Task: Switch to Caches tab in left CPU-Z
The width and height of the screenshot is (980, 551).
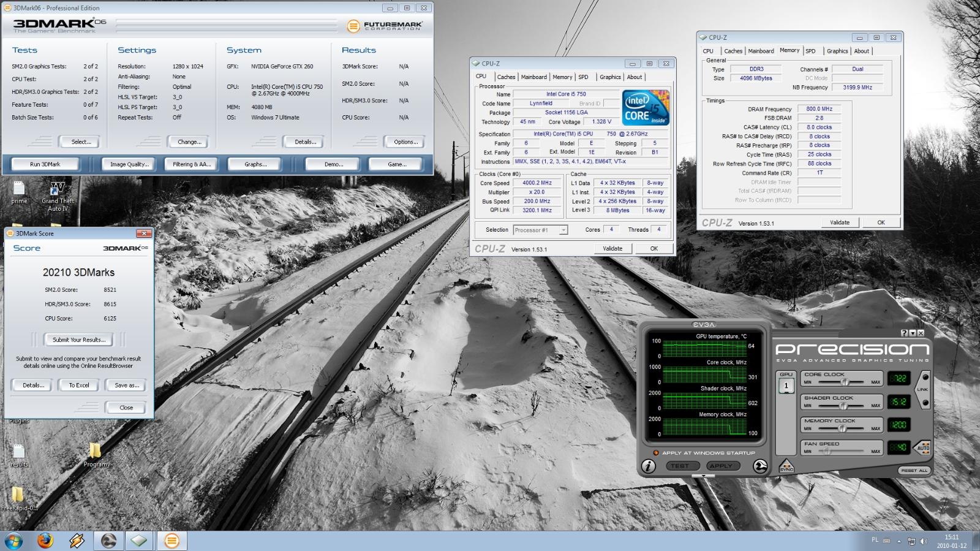Action: click(x=506, y=77)
